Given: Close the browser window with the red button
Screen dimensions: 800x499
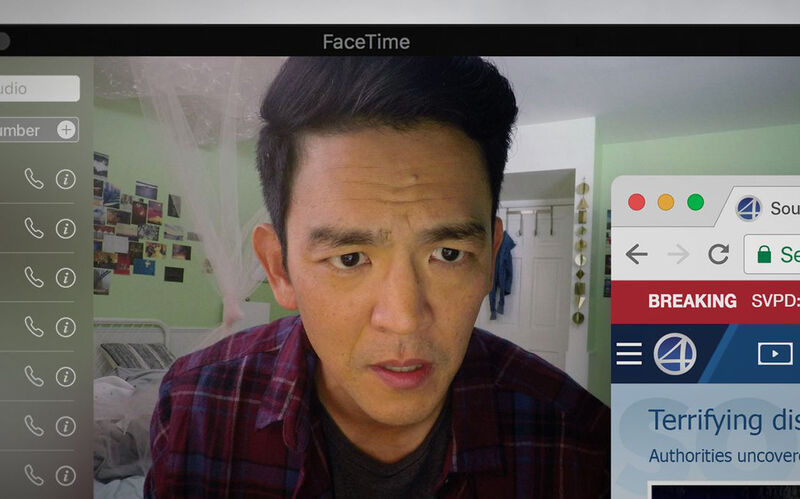Looking at the screenshot, I should (x=636, y=202).
